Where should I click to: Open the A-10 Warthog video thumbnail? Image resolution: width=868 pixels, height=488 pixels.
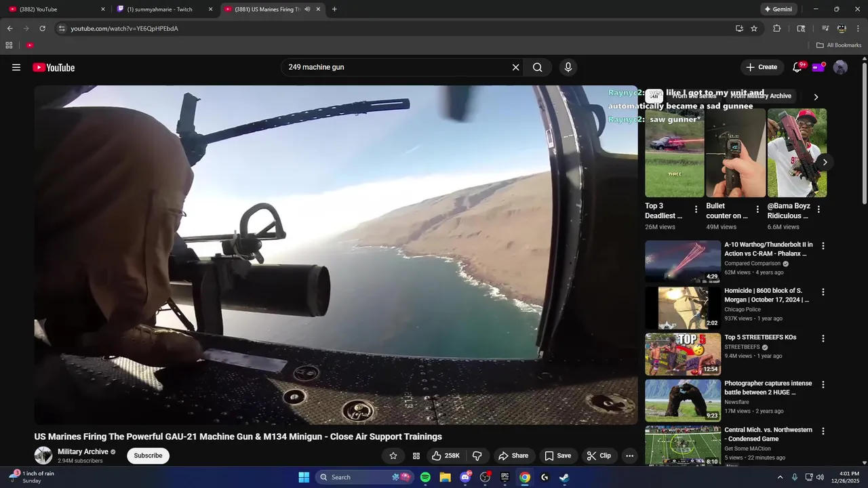point(683,261)
